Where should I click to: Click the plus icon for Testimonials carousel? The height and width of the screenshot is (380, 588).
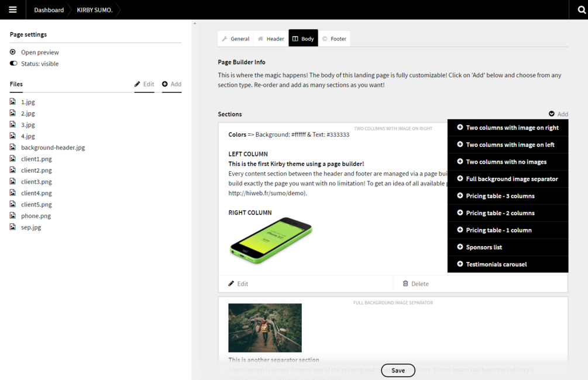(460, 264)
